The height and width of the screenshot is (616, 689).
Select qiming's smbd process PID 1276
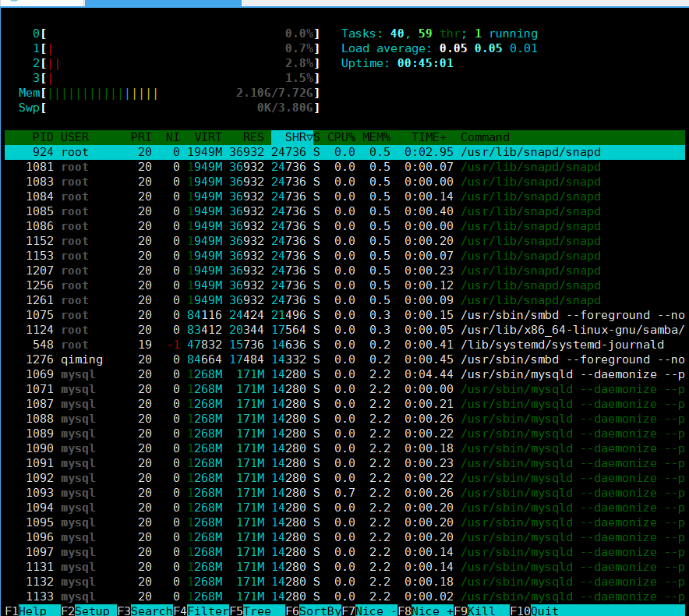tap(344, 359)
